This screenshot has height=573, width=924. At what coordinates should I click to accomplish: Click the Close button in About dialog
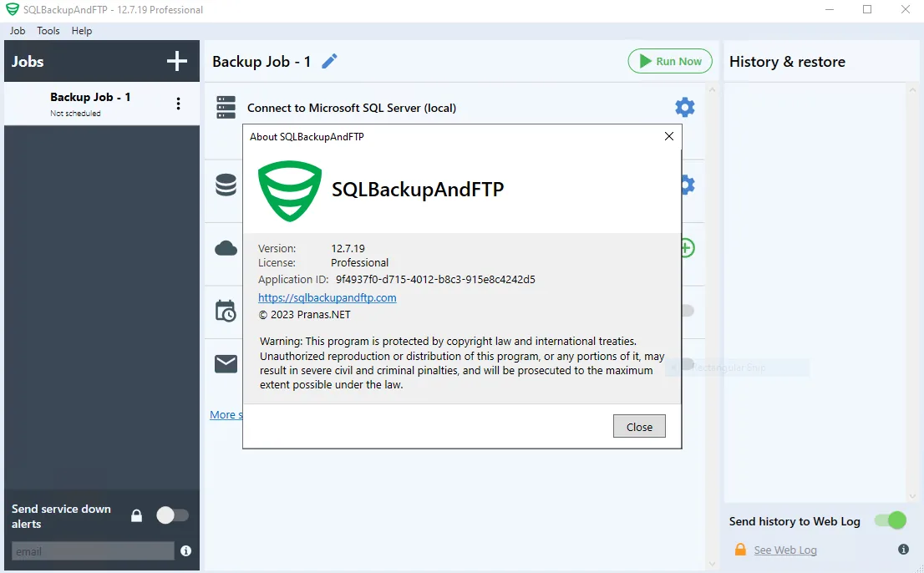pos(639,426)
